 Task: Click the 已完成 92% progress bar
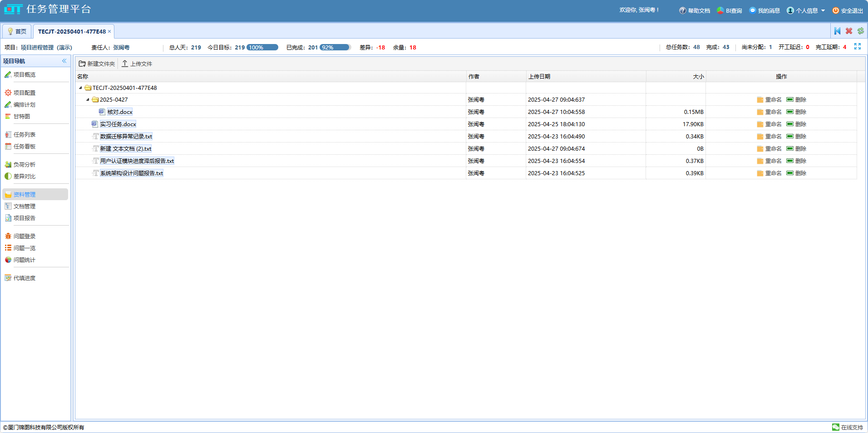coord(335,47)
